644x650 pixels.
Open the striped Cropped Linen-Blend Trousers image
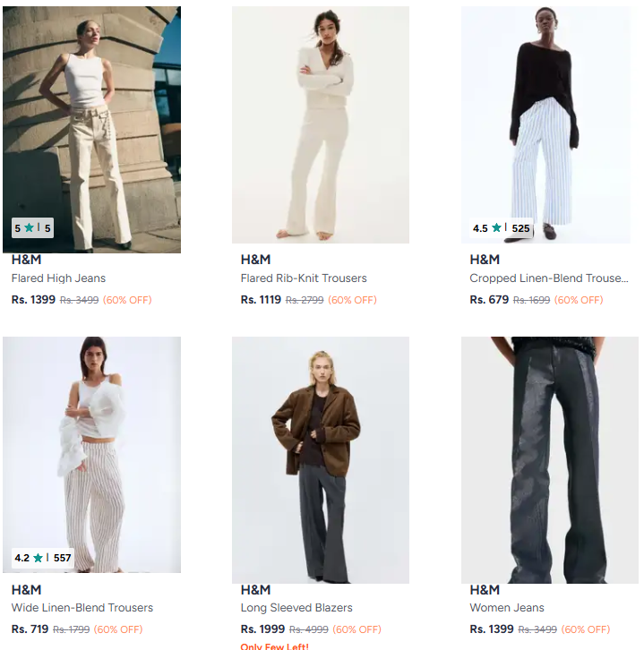click(545, 124)
